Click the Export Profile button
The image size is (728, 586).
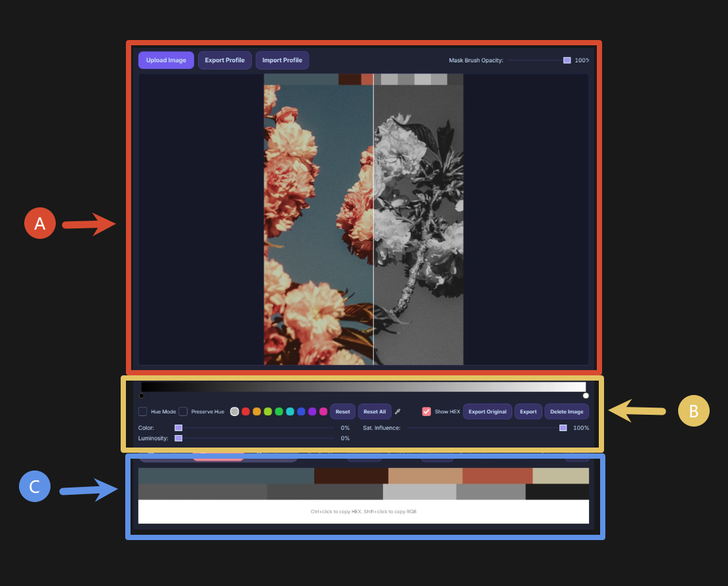point(225,60)
